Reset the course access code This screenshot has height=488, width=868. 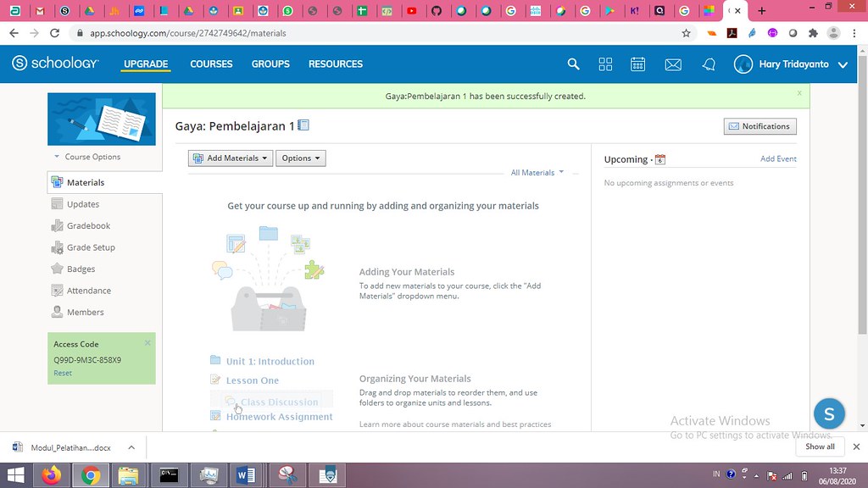click(x=63, y=373)
